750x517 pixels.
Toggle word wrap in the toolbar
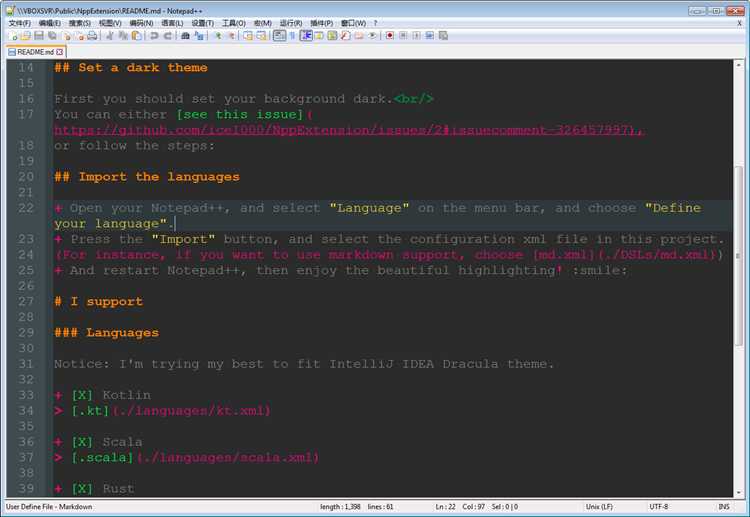point(279,35)
